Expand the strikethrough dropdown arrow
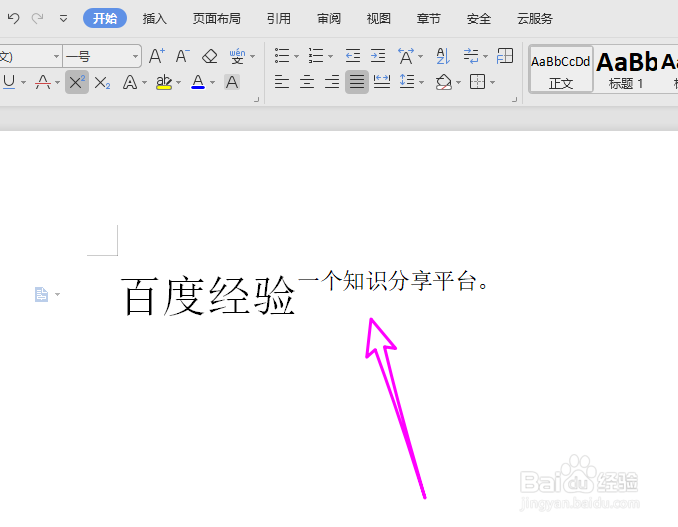Image resolution: width=678 pixels, height=527 pixels. click(x=58, y=82)
